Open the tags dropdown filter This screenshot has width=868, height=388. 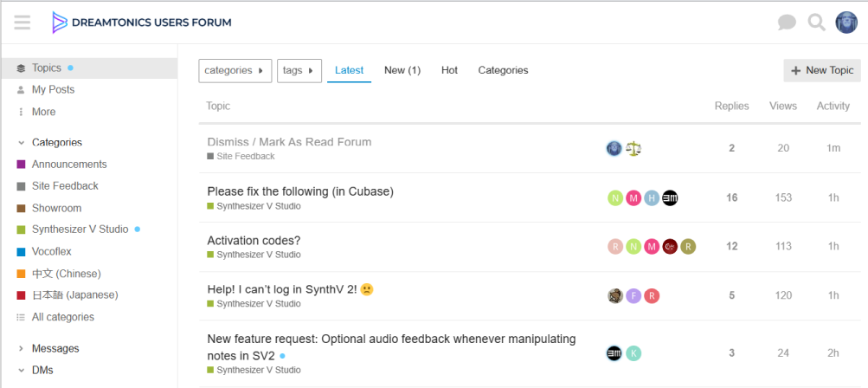point(299,71)
